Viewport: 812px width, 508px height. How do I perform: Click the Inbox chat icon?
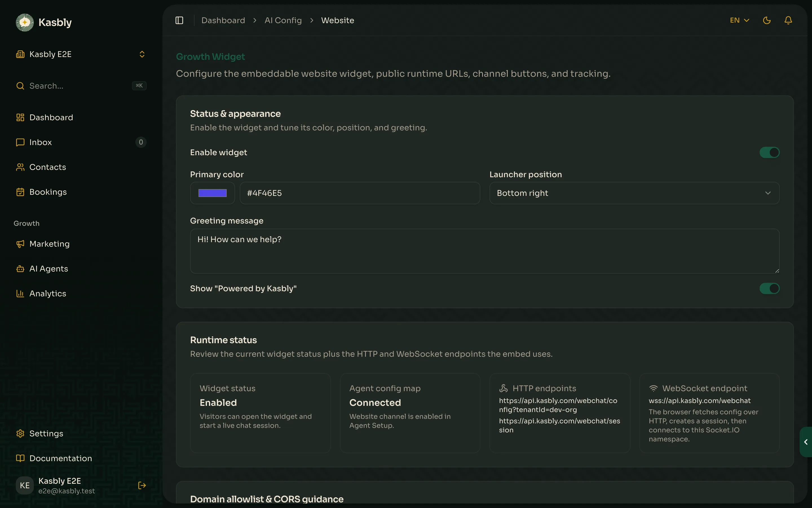point(20,143)
